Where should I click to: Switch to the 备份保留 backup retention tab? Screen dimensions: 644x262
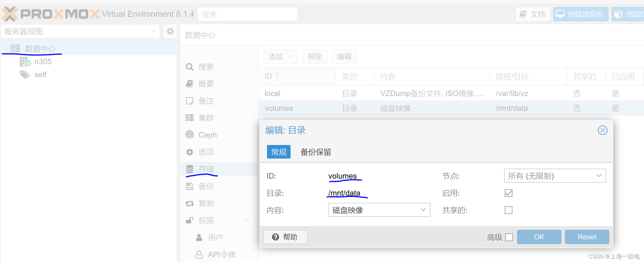click(316, 152)
